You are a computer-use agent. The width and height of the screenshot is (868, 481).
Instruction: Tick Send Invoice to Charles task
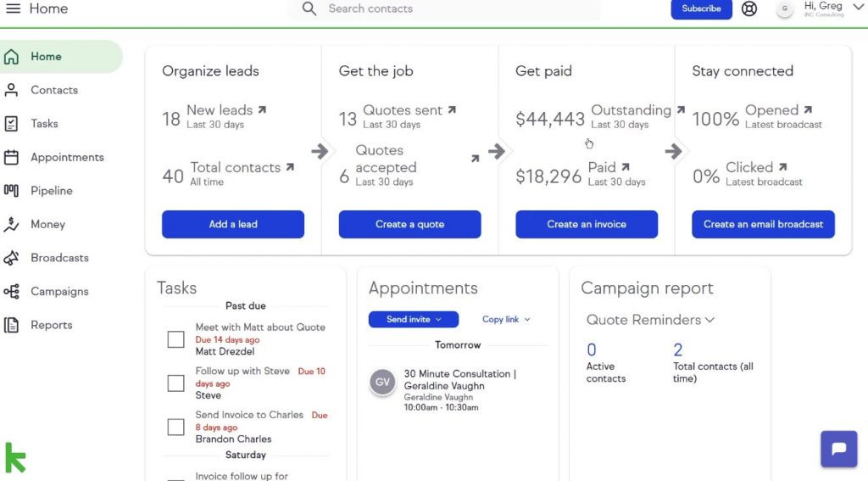pyautogui.click(x=176, y=427)
